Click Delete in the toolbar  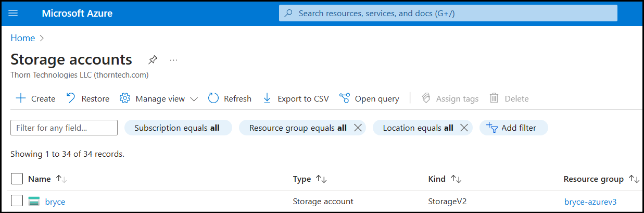coord(509,98)
